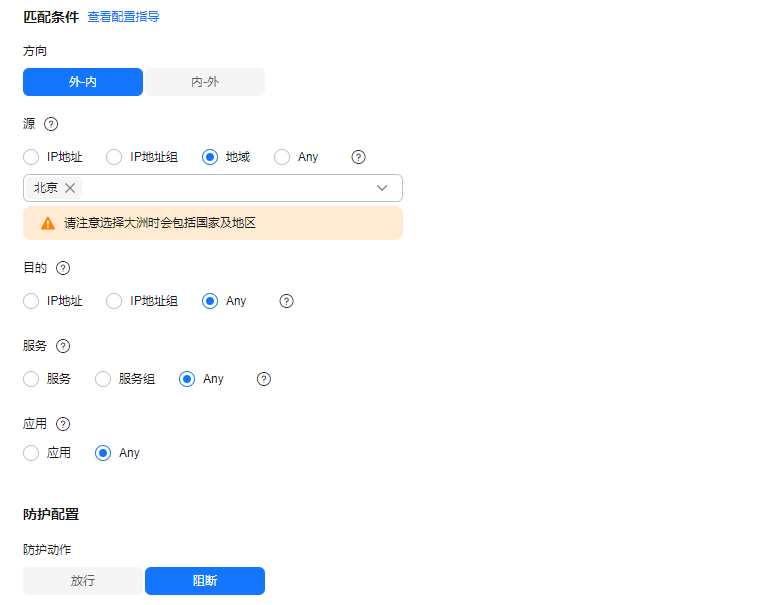
Task: Click the 防护配置 heading
Action: [x=51, y=514]
